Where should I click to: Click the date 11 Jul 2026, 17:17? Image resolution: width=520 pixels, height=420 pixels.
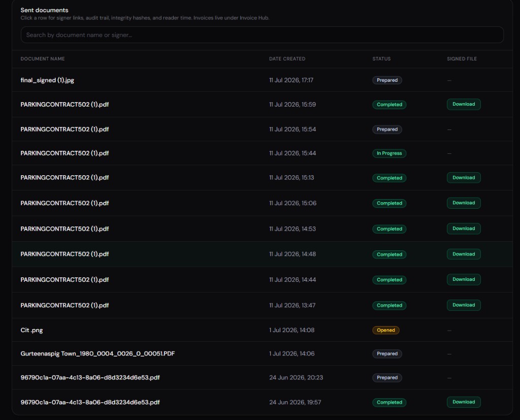click(x=291, y=80)
